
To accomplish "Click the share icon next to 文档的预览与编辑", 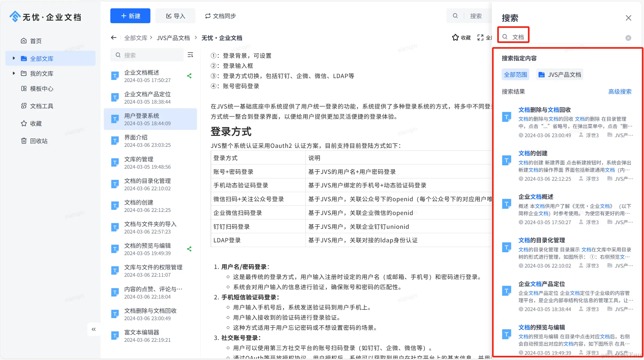I will coord(189,249).
